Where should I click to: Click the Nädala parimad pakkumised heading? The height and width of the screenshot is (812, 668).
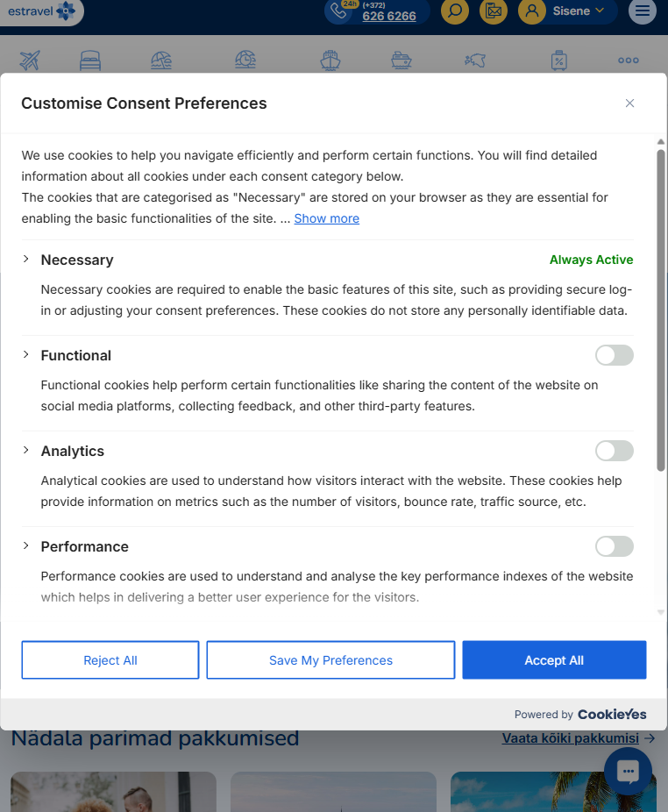pyautogui.click(x=155, y=738)
